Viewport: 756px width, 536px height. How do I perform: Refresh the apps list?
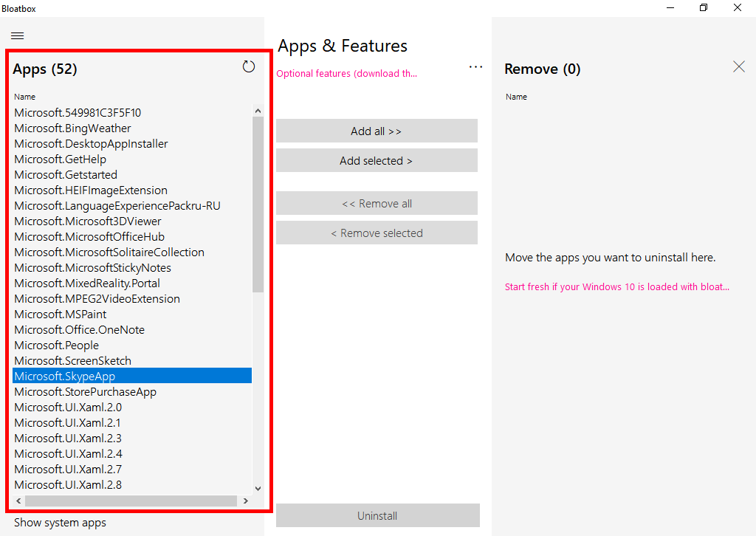[249, 67]
